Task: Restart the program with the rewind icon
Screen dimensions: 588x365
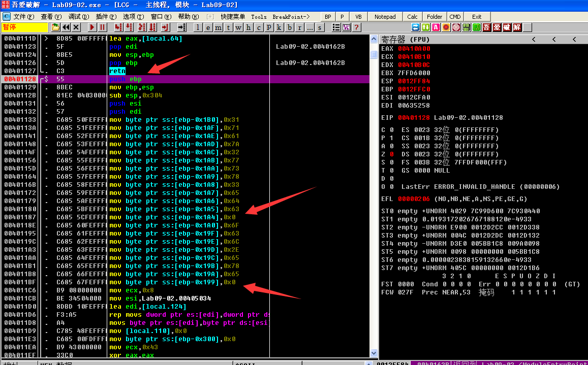Action: [66, 27]
